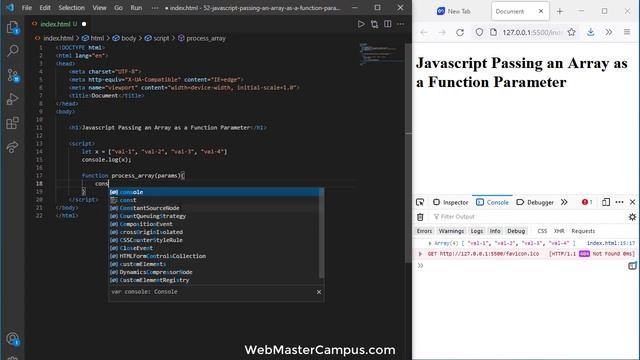
Task: Open More Actions ellipsis in editor toolbar
Action: click(x=400, y=24)
